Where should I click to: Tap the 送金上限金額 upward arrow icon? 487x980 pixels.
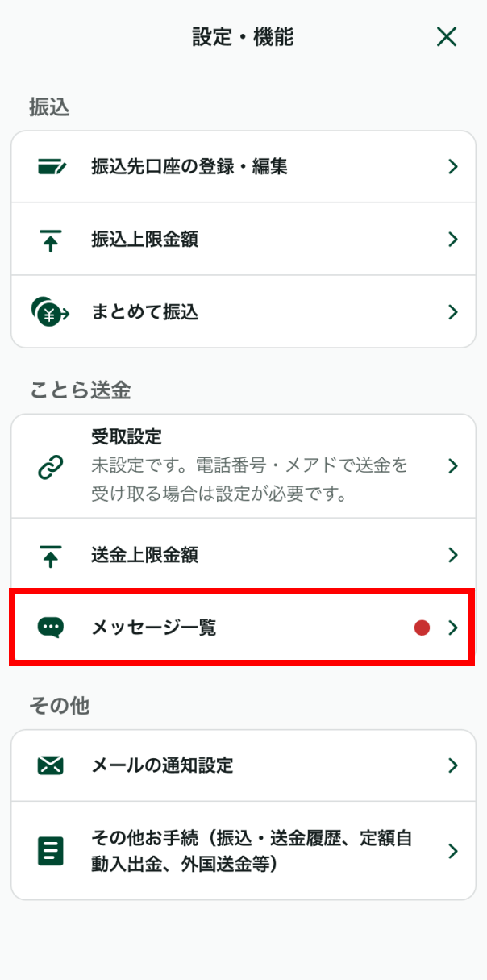coord(51,555)
